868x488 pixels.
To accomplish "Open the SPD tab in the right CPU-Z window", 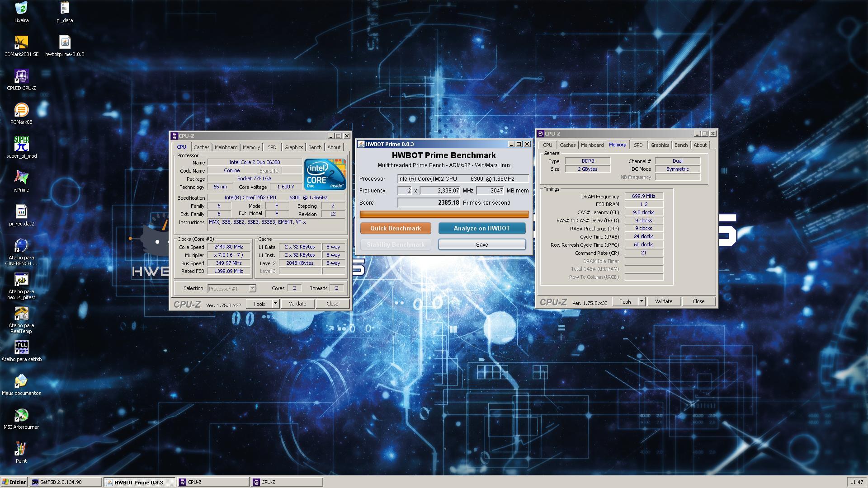I will click(x=638, y=145).
